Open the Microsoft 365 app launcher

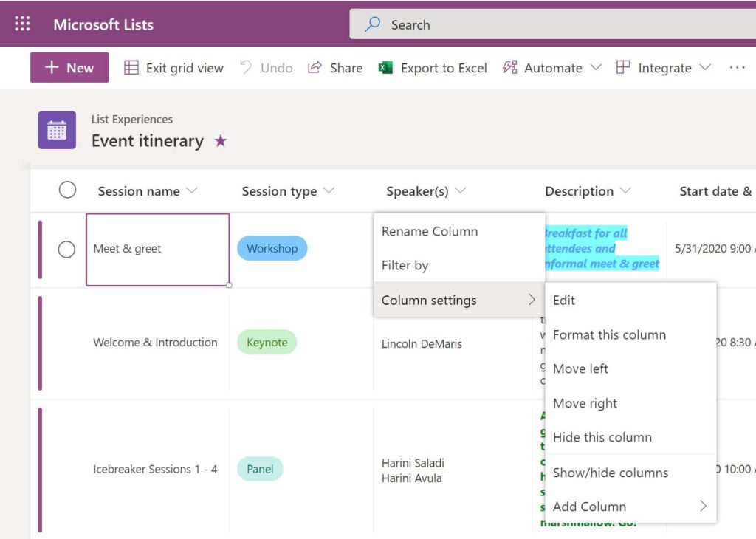click(x=21, y=23)
